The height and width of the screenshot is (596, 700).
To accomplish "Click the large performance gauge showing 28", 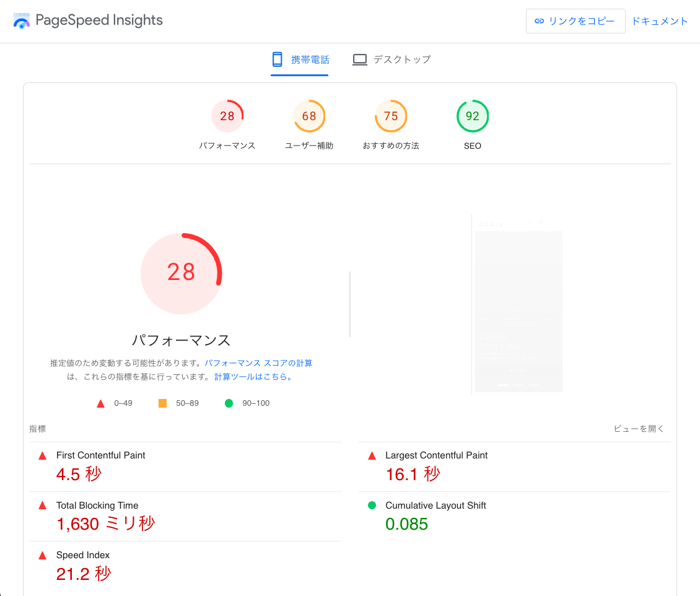I will pos(182,273).
